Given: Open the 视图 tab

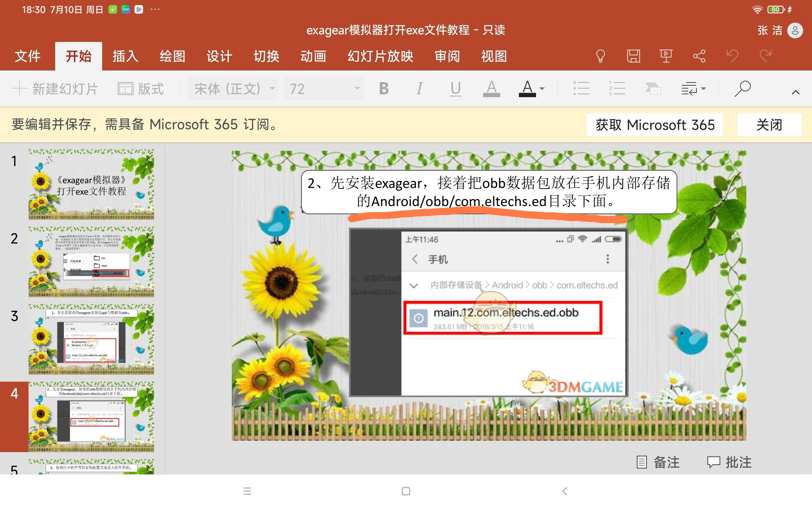Looking at the screenshot, I should pyautogui.click(x=494, y=56).
